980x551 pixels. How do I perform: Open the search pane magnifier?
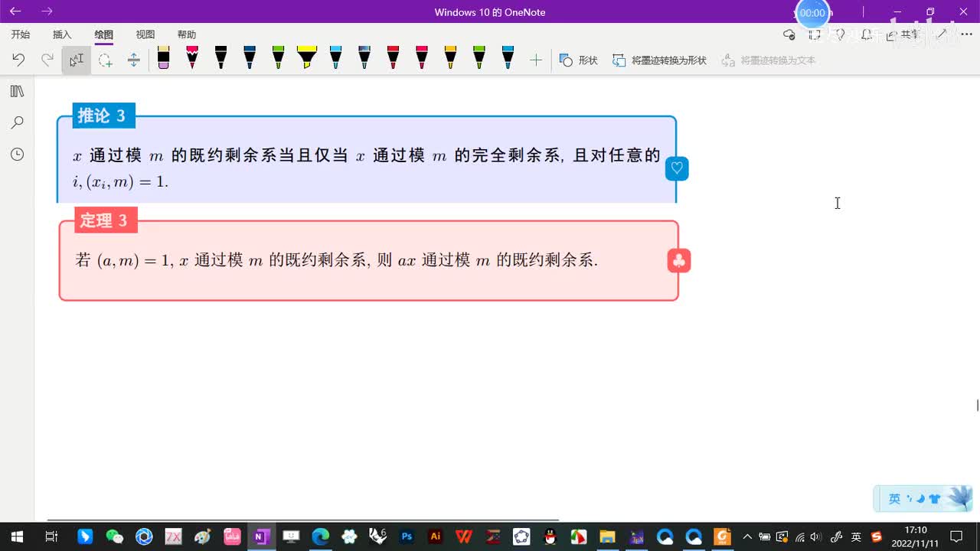(17, 122)
